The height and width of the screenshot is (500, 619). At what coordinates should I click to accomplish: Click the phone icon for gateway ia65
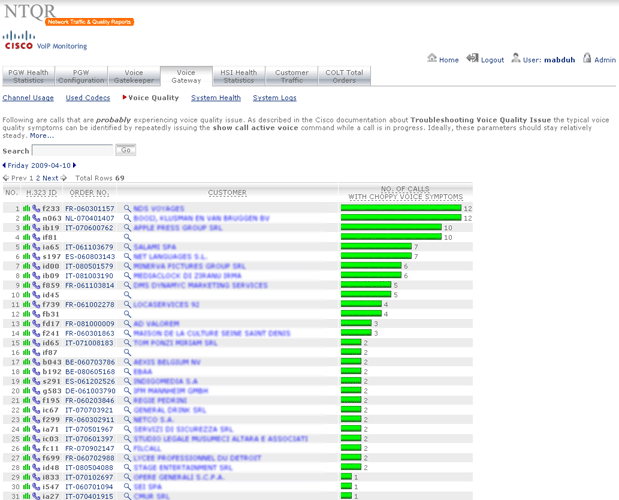click(x=35, y=246)
